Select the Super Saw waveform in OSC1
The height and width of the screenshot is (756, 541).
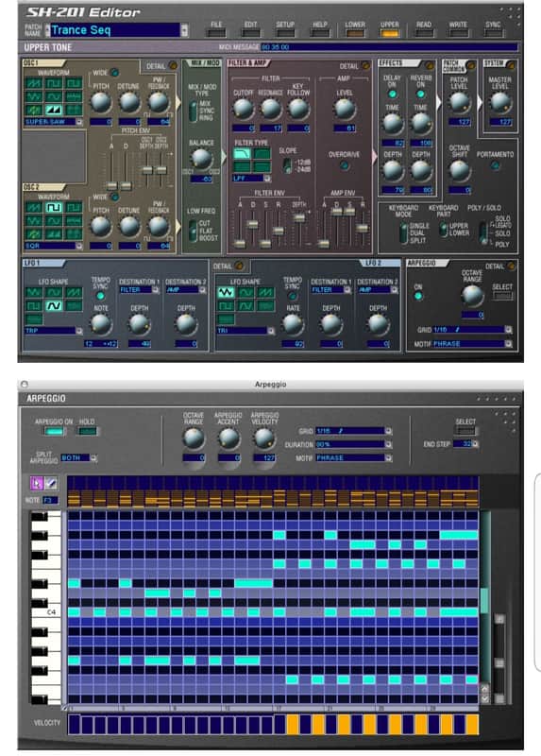53,110
